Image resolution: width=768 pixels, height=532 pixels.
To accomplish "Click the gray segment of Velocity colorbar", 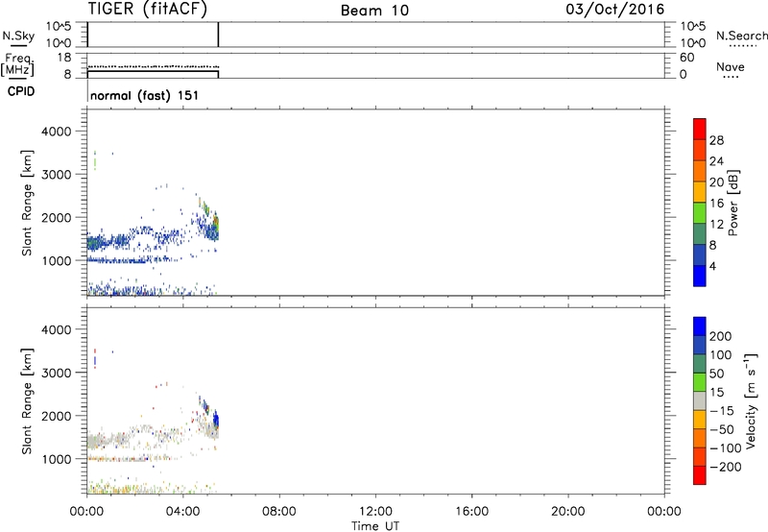I will (x=700, y=401).
